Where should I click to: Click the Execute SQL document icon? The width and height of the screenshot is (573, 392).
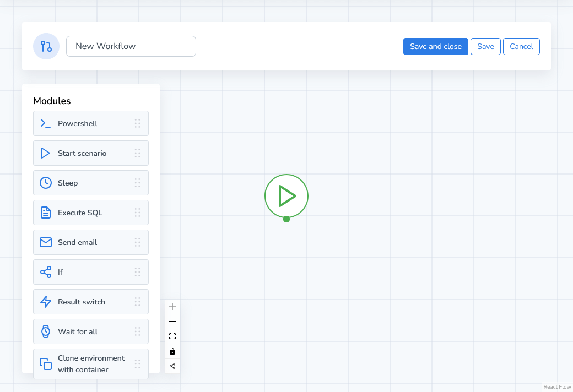[x=46, y=213]
